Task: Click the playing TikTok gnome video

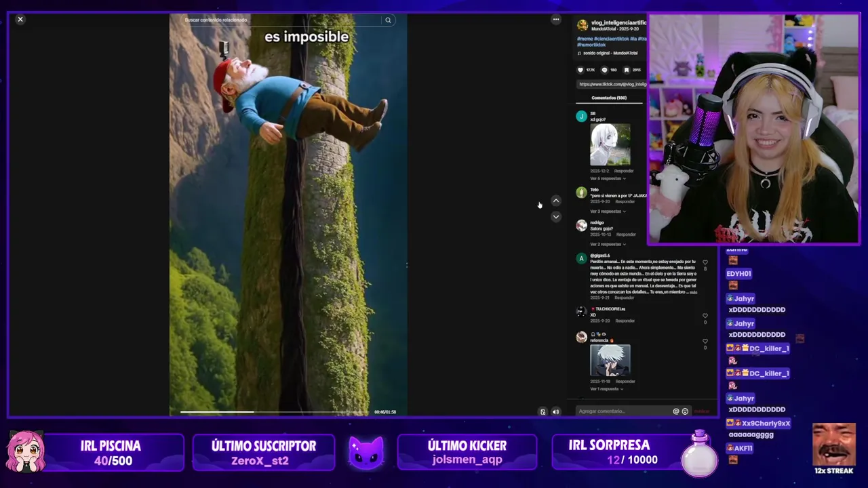Action: (x=288, y=213)
